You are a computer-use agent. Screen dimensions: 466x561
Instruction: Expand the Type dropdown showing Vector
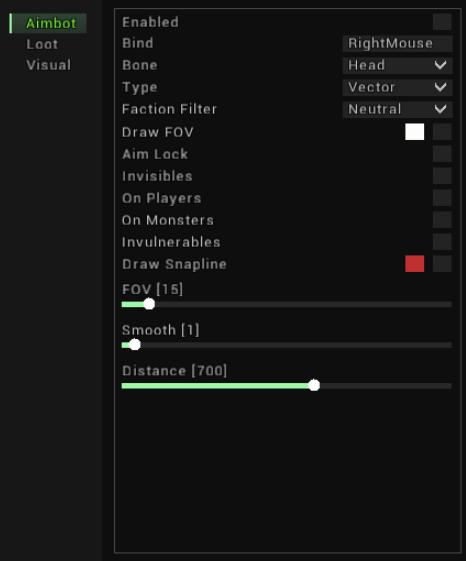pyautogui.click(x=397, y=87)
